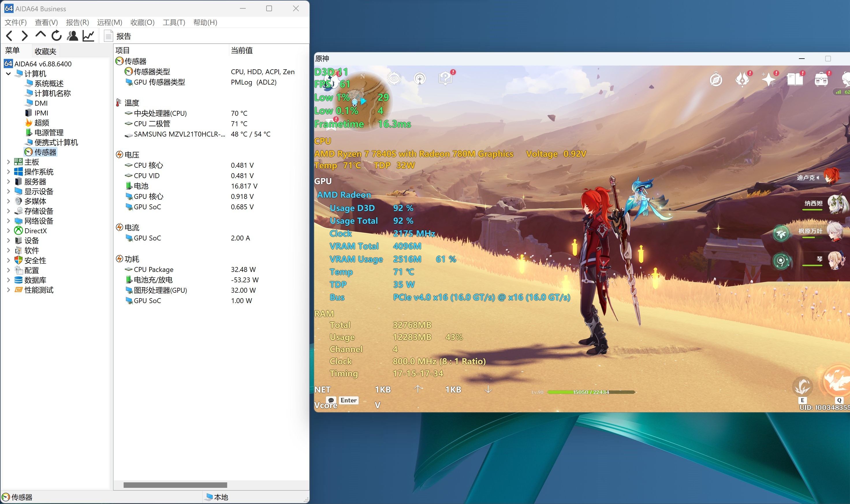Click the refresh toolbar icon
850x504 pixels.
56,36
